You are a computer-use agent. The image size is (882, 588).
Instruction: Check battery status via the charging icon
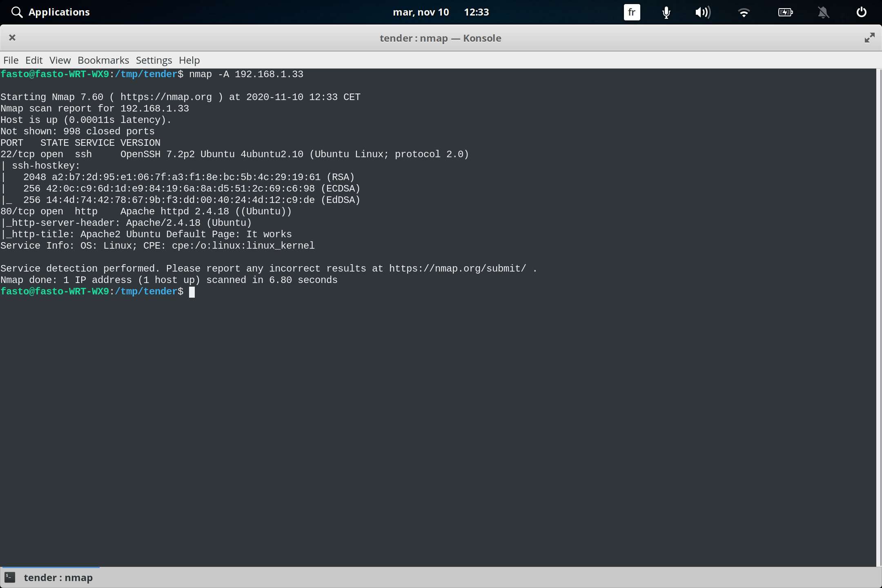click(x=785, y=12)
